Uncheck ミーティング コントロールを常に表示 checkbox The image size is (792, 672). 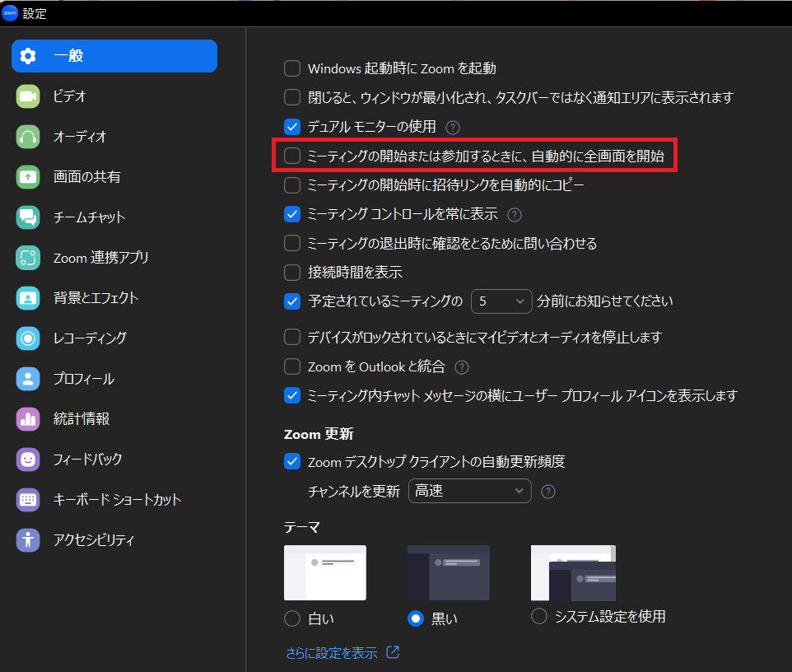292,214
